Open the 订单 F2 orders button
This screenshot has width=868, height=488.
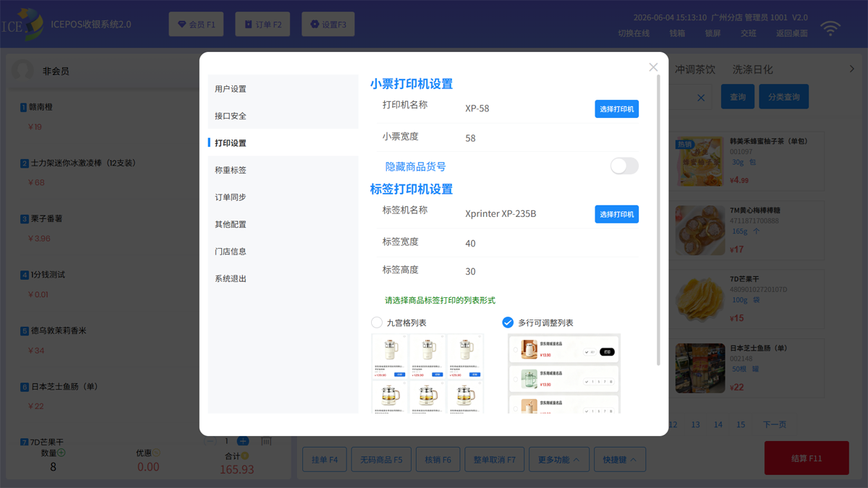(263, 24)
